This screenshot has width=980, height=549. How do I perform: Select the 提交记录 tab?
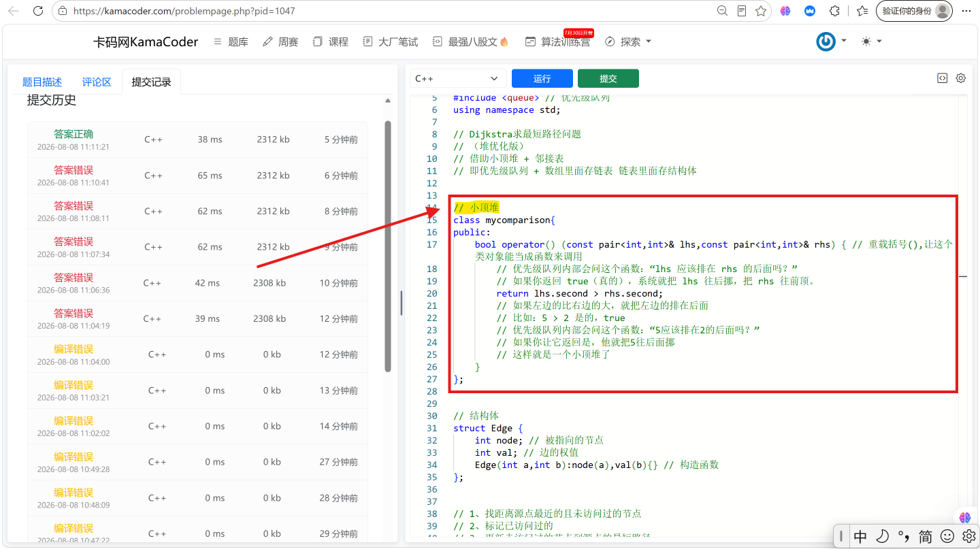(x=152, y=82)
